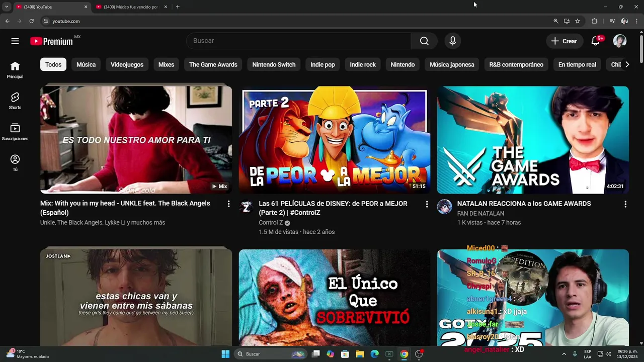
Task: Open Microsoft Store from the taskbar
Action: pos(345,354)
